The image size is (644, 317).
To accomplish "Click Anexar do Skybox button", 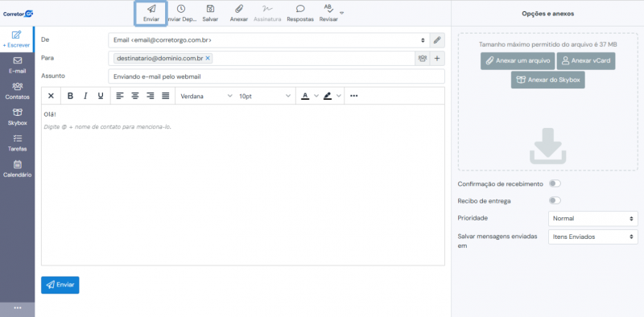I will coord(548,80).
